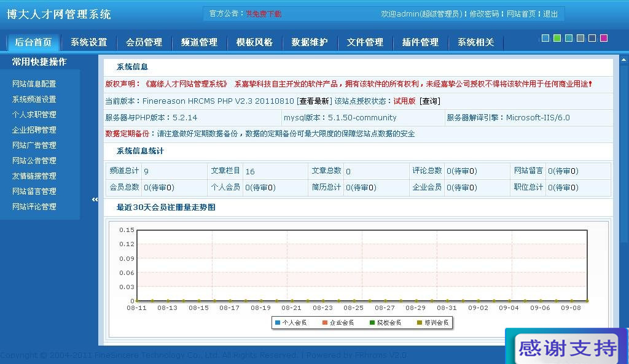Collapse the sidebar with the double-arrow toggle
This screenshot has width=629, height=364.
coord(95,199)
